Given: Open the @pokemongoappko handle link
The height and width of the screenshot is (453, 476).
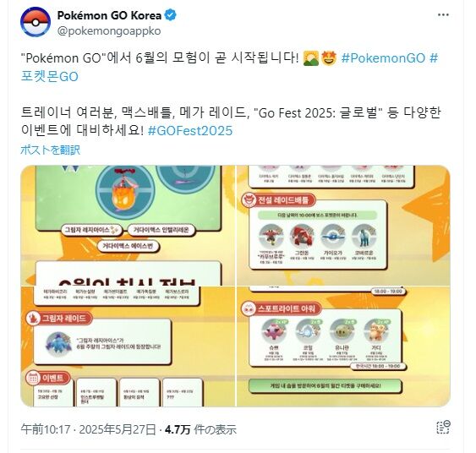Looking at the screenshot, I should [x=109, y=31].
